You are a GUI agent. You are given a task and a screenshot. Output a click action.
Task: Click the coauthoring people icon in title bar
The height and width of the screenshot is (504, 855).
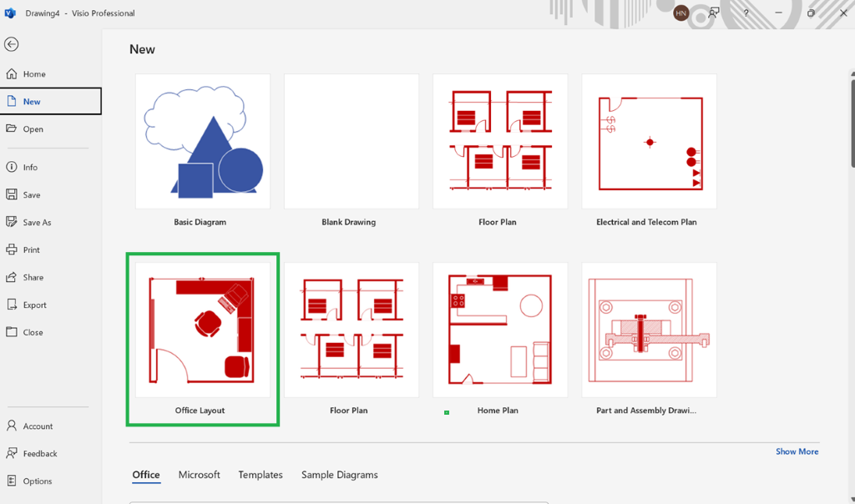click(x=713, y=13)
